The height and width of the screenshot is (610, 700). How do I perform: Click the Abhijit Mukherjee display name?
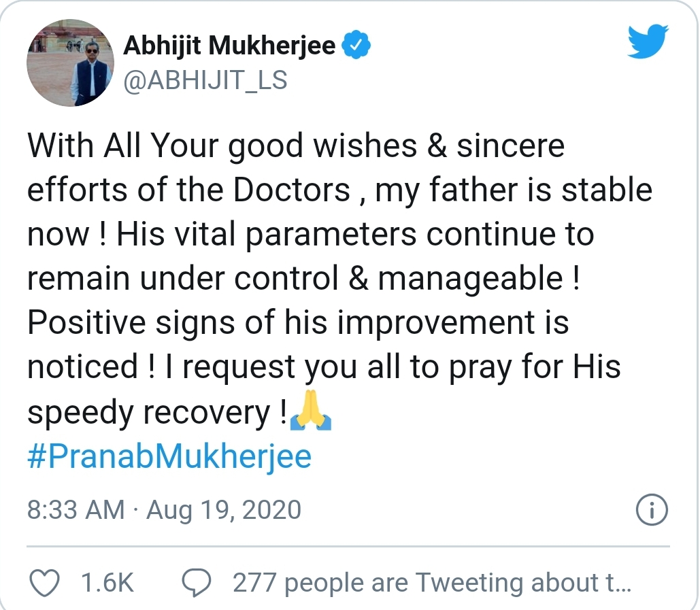coord(229,45)
